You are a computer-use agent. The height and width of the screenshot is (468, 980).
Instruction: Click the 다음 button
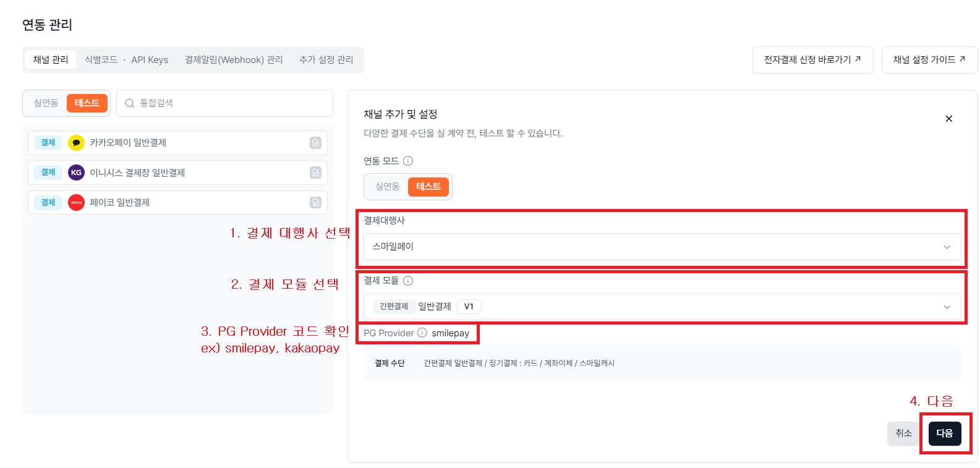pyautogui.click(x=945, y=433)
